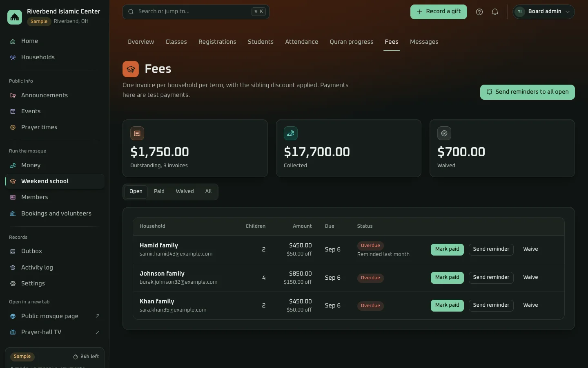This screenshot has width=588, height=368.
Task: Click the Members card icon
Action: [13, 197]
